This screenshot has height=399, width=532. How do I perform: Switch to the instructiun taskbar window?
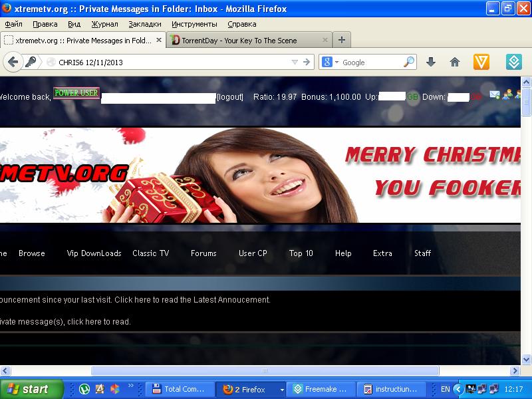point(392,389)
